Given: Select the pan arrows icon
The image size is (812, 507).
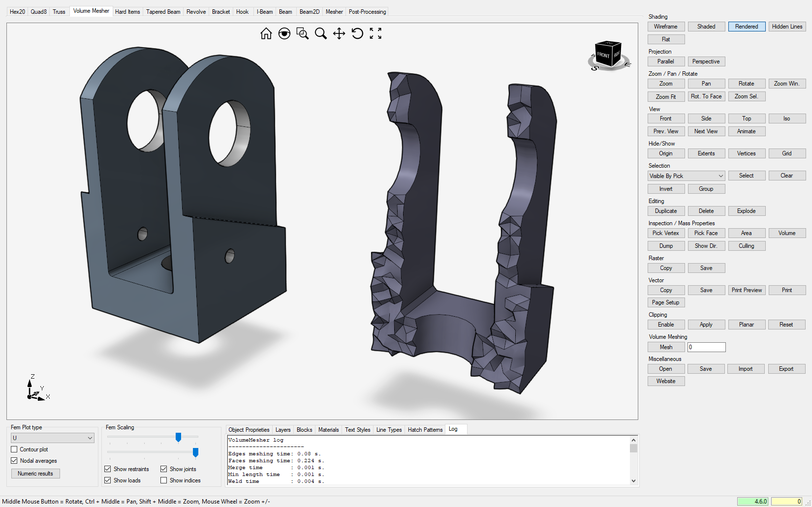Looking at the screenshot, I should [339, 33].
